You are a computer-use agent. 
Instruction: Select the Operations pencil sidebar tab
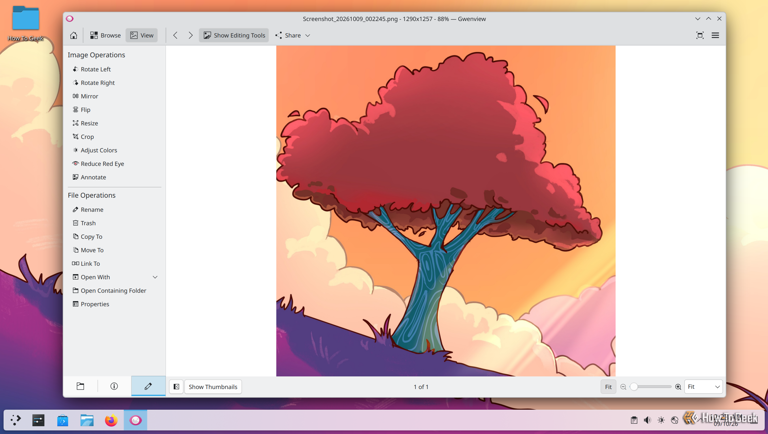(x=148, y=386)
